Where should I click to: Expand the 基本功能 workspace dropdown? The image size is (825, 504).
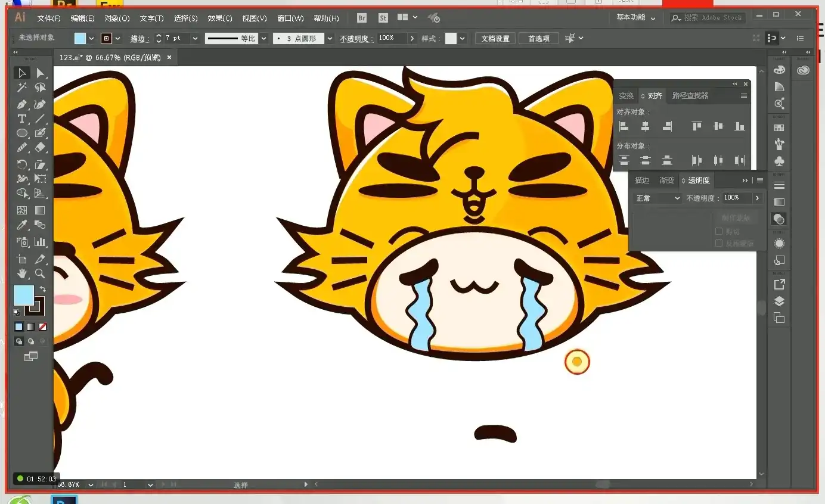pos(635,18)
